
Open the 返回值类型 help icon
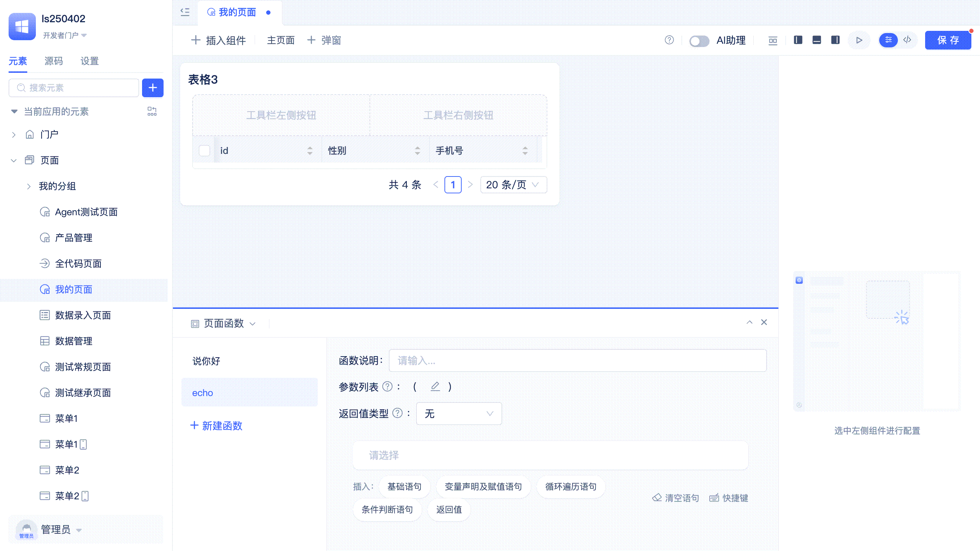click(397, 413)
